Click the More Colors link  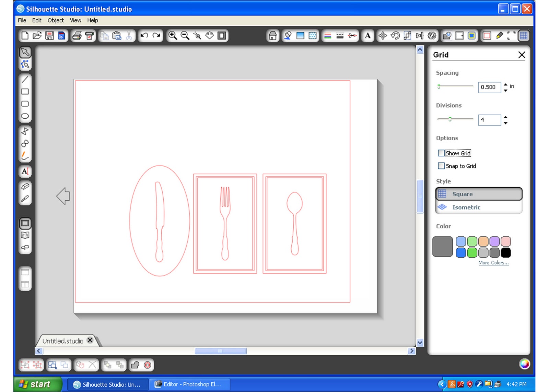[x=493, y=263]
